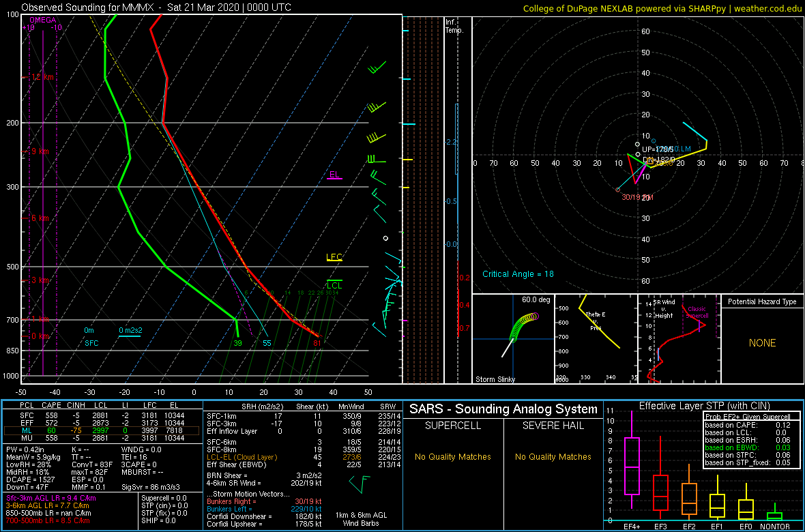The image size is (805, 532).
Task: Click the SUPERCELL column header
Action: tap(454, 426)
